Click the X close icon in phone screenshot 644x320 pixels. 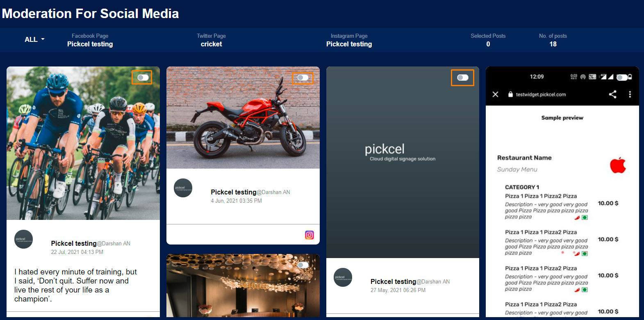pos(495,94)
